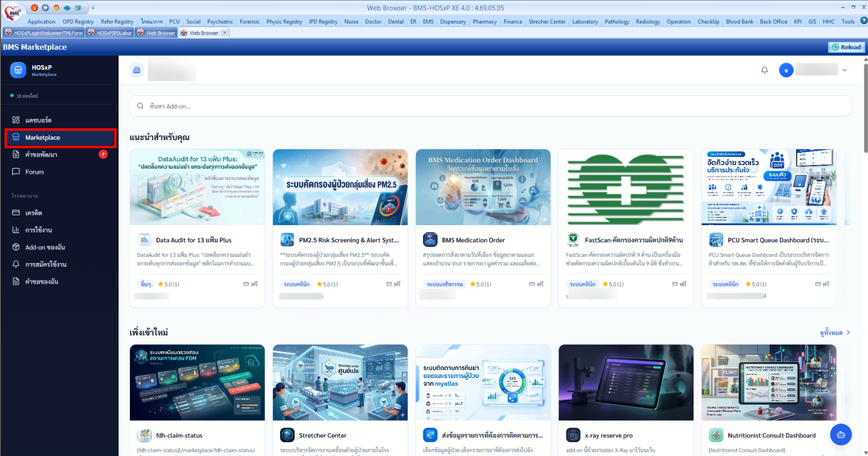The image size is (868, 456).
Task: Click the hospital building icon in the page header
Action: [x=137, y=70]
